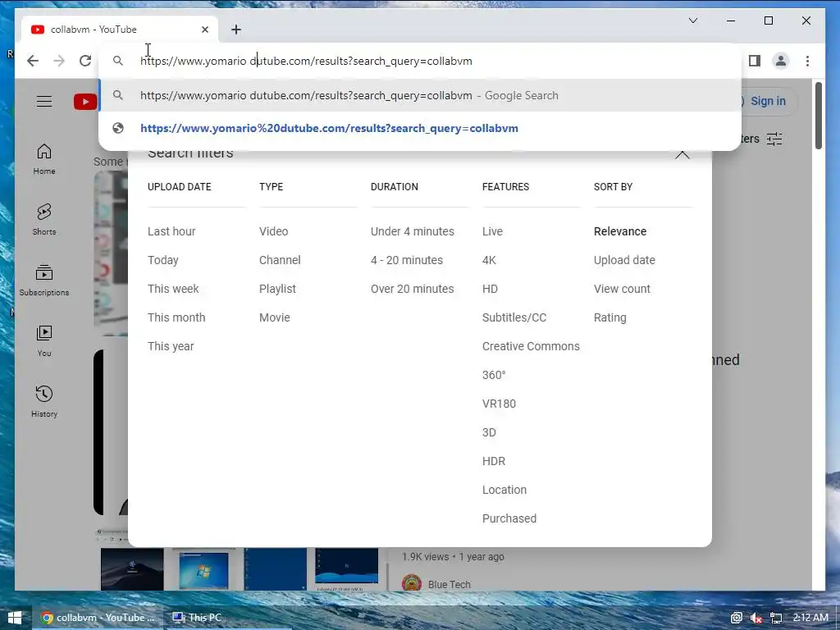Open the YouTube hamburger guide menu

point(44,101)
